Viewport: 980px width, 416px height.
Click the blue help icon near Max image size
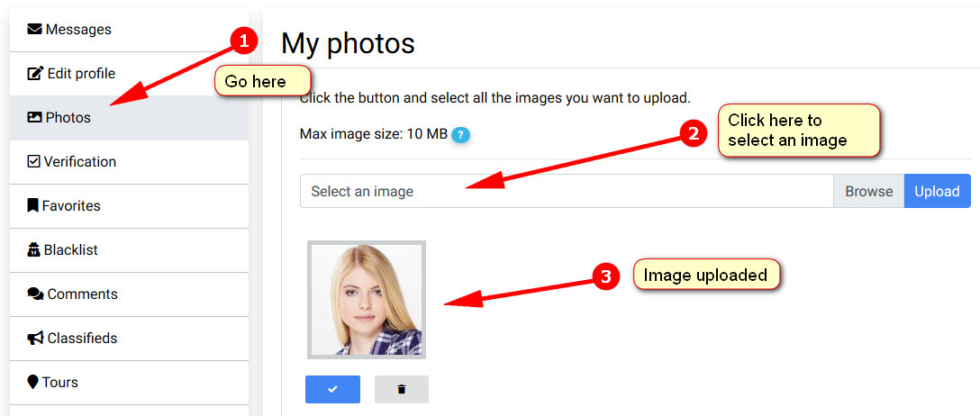pyautogui.click(x=461, y=135)
